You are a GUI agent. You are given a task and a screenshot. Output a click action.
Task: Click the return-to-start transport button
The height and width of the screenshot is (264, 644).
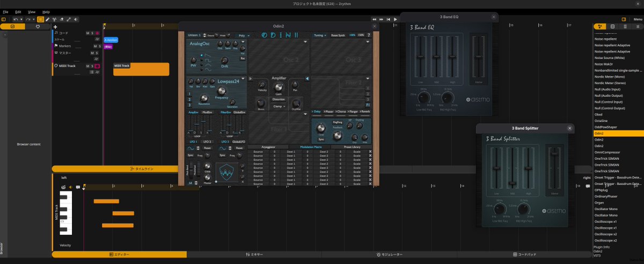pos(389,19)
